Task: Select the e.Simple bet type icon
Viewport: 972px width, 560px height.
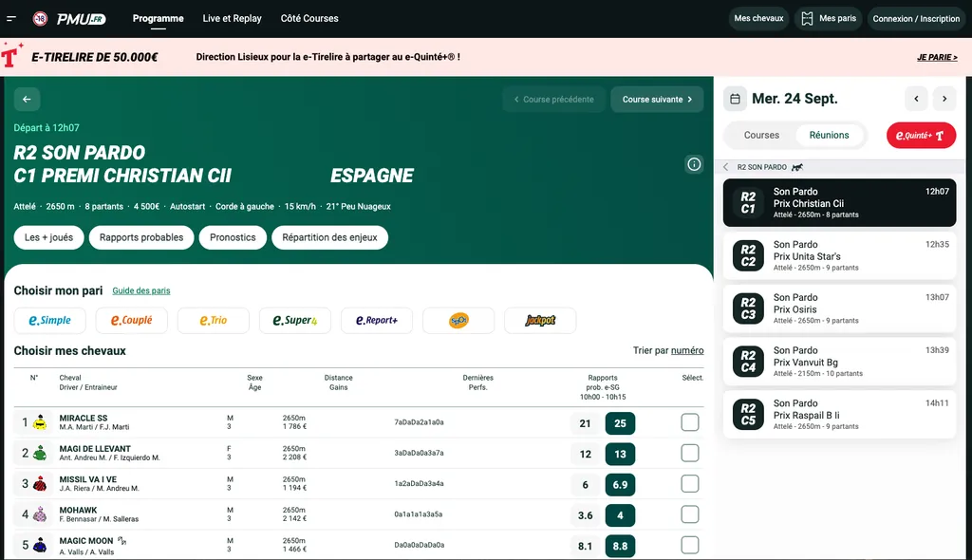Action: [x=48, y=320]
